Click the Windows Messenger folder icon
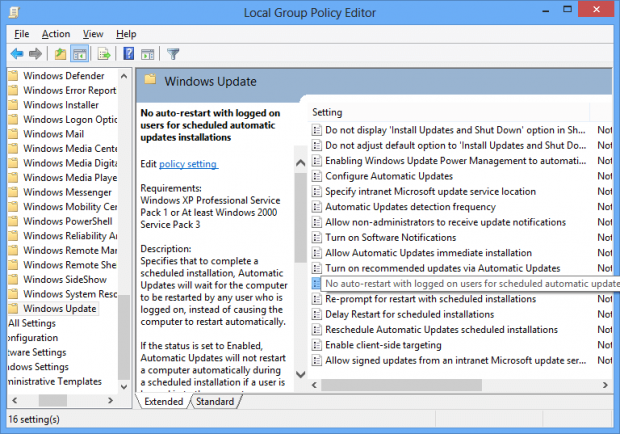Viewport: 620px width, 434px height. pos(13,192)
